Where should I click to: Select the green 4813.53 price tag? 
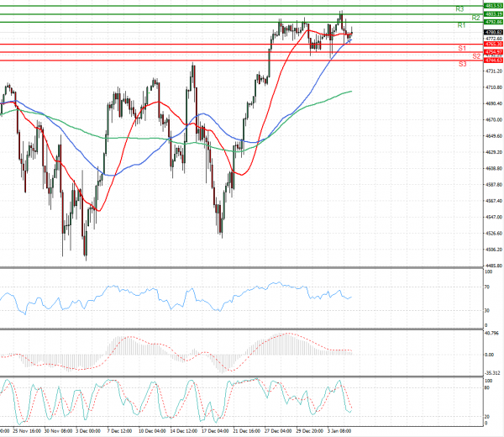tap(493, 6)
